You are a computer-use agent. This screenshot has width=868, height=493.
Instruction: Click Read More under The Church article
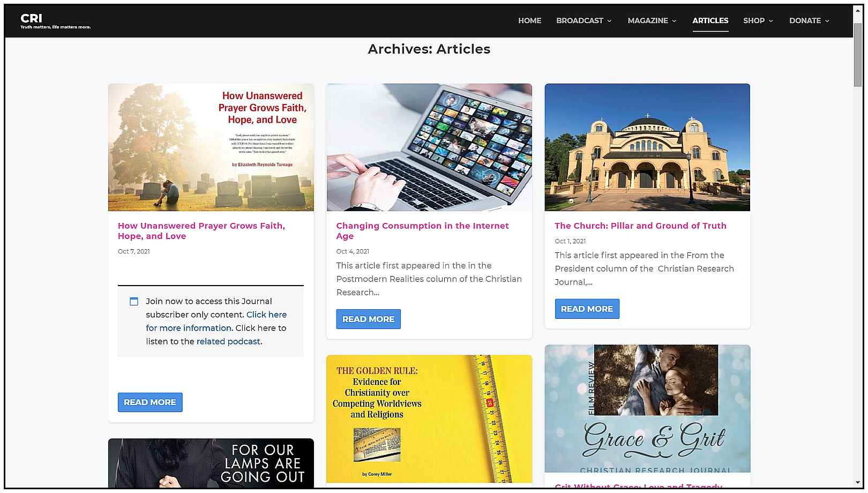[587, 309]
